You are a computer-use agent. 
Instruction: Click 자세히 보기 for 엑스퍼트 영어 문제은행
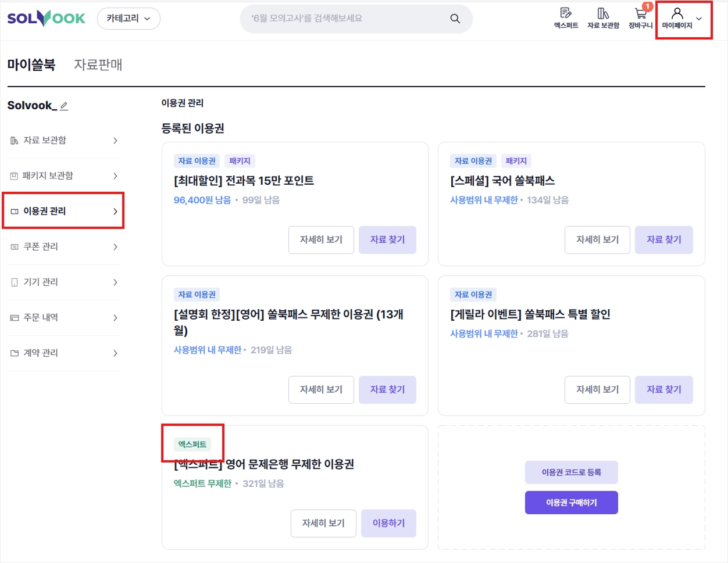(x=323, y=523)
